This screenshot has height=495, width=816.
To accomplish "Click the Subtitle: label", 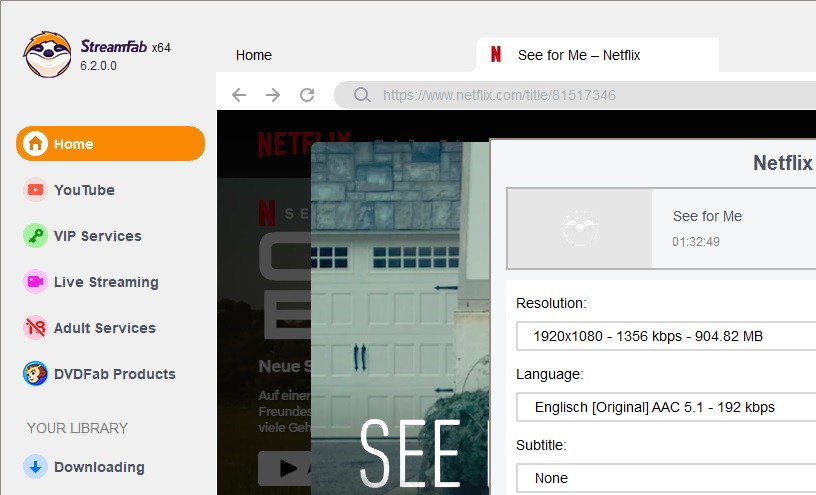I will coord(541,445).
